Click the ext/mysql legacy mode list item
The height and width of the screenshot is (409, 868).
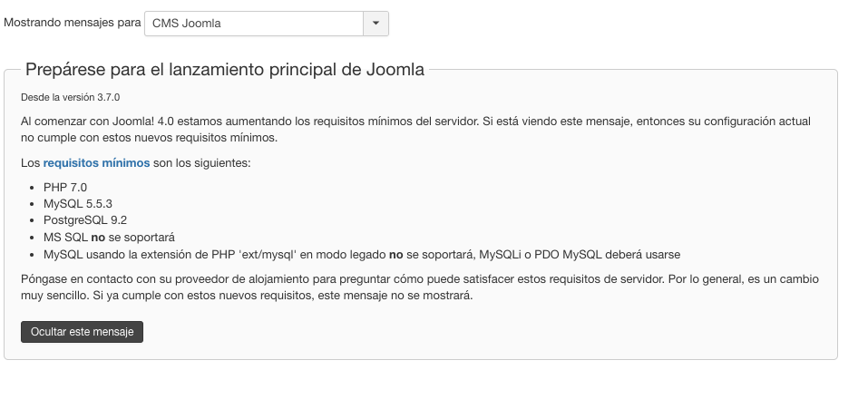point(362,255)
